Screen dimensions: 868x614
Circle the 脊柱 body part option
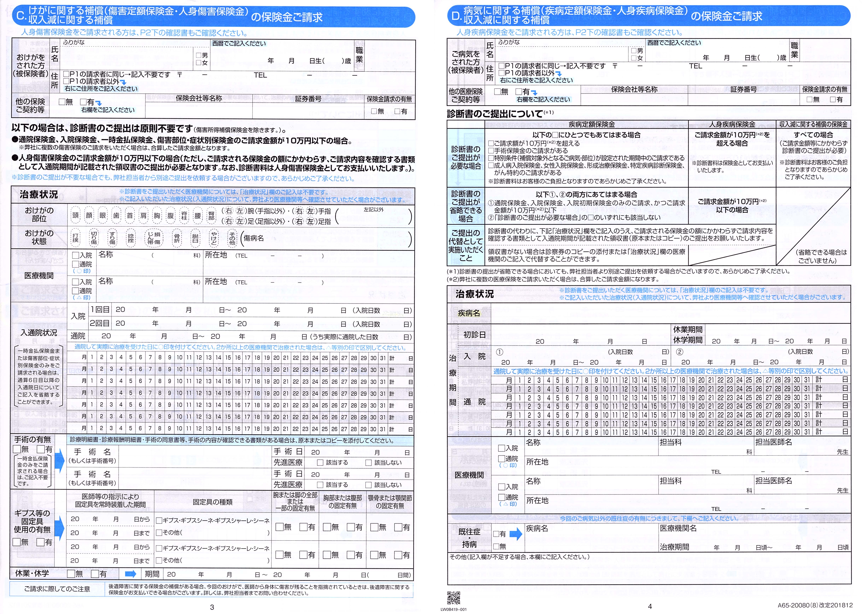[x=184, y=216]
